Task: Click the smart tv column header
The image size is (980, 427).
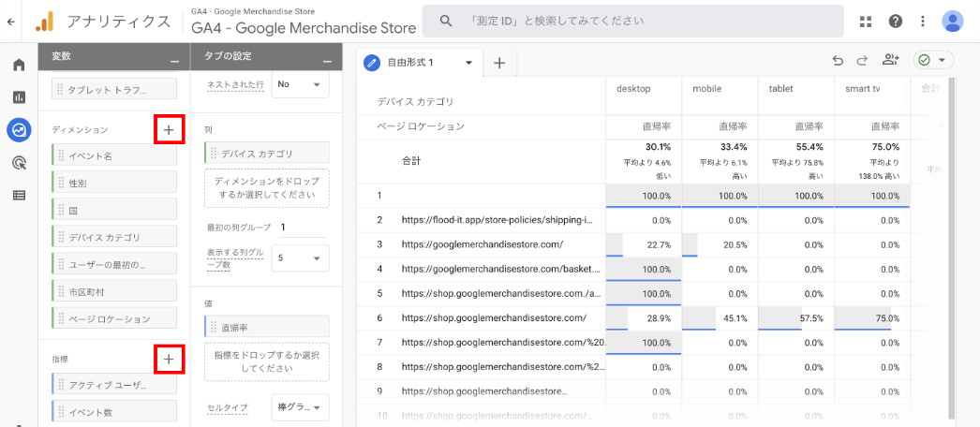Action: coord(863,89)
